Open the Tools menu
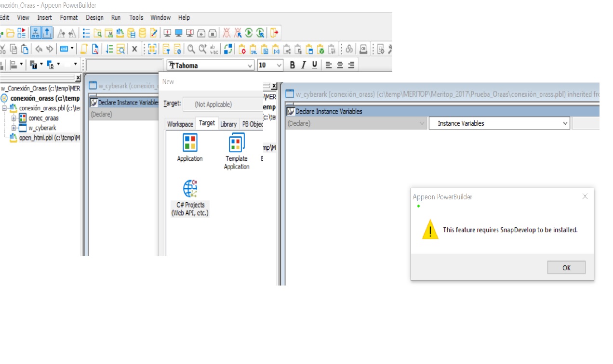The image size is (613, 364). coord(136,17)
